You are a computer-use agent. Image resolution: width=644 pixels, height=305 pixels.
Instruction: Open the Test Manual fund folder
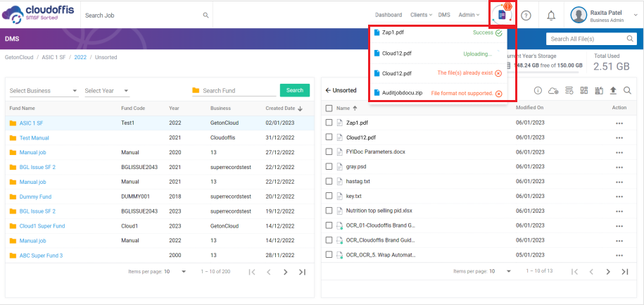click(34, 138)
